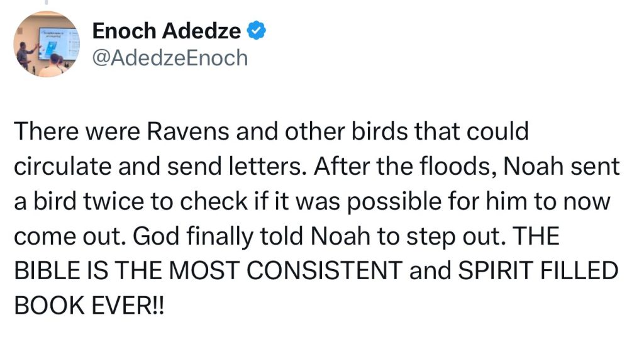Click the @AdedzeEnoch handle
The height and width of the screenshot is (349, 644).
point(170,58)
